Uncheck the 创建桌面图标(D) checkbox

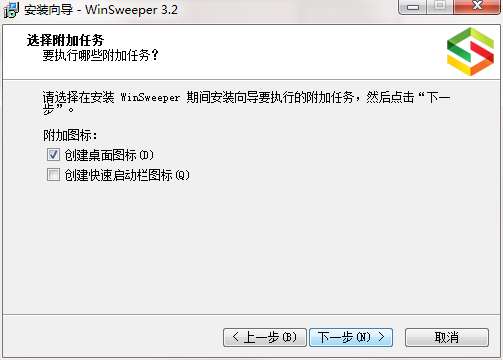tap(53, 155)
